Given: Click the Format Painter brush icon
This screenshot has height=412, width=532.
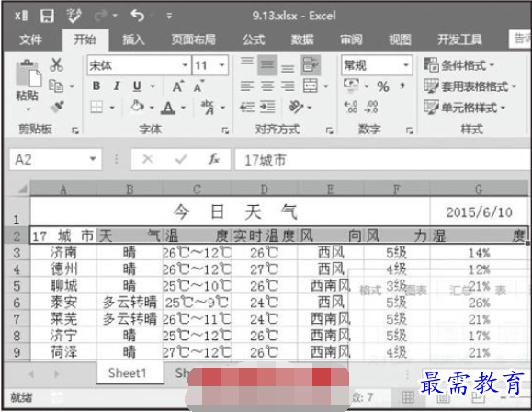Looking at the screenshot, I should [x=57, y=107].
